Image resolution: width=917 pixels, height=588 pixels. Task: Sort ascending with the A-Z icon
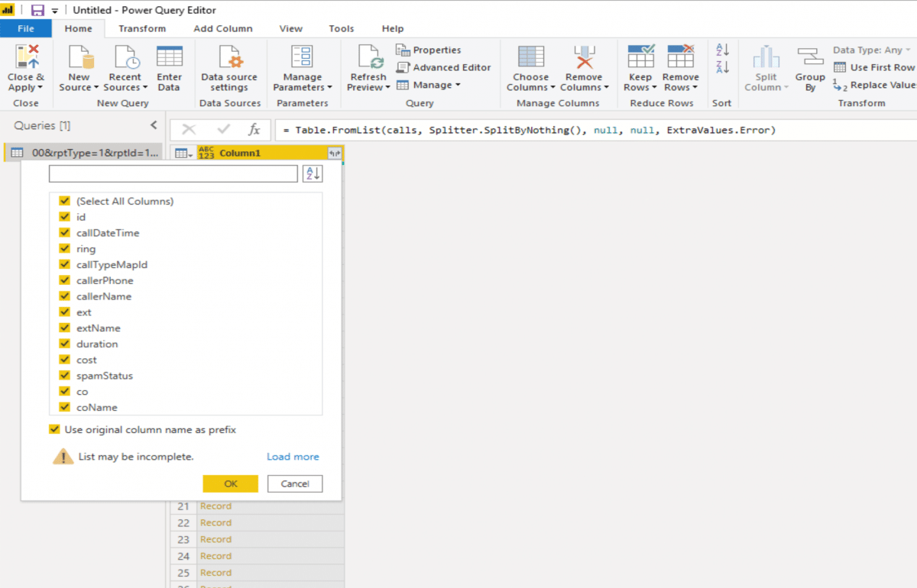722,50
